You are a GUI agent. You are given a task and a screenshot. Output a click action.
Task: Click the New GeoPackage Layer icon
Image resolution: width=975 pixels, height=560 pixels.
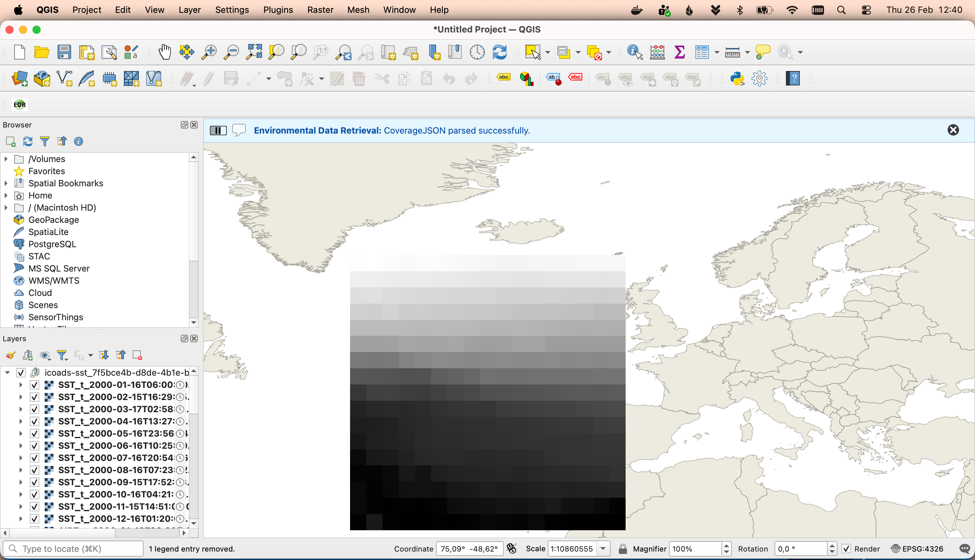tap(42, 79)
